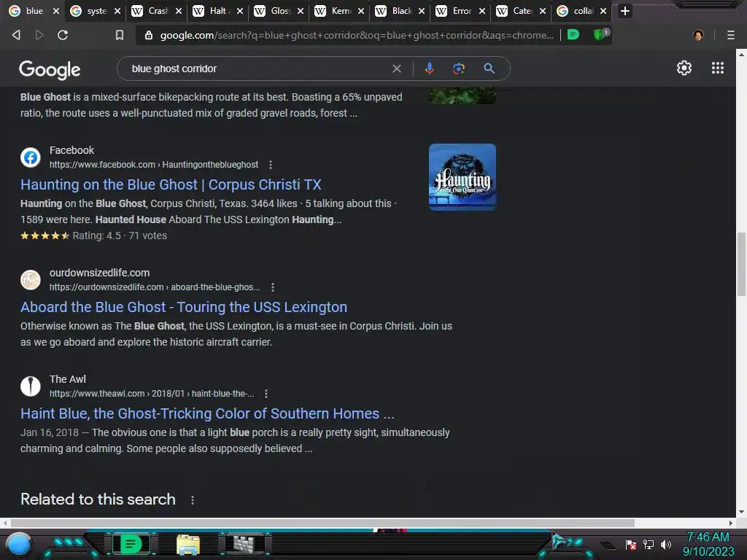The height and width of the screenshot is (560, 747).
Task: Click the vertical scrollbar thumb
Action: point(741,264)
